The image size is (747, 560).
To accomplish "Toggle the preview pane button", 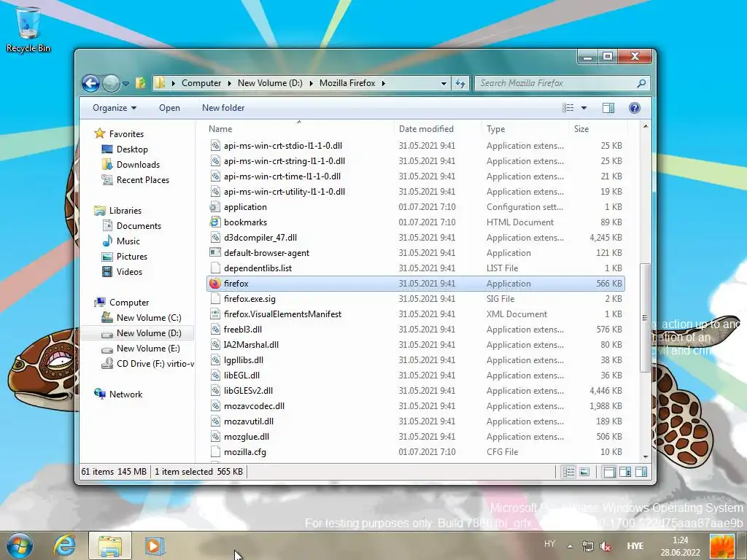I will point(608,108).
